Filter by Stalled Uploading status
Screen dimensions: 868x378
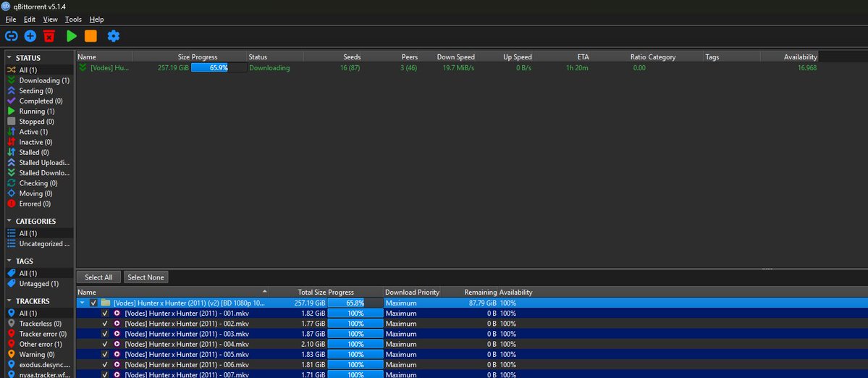(x=38, y=163)
